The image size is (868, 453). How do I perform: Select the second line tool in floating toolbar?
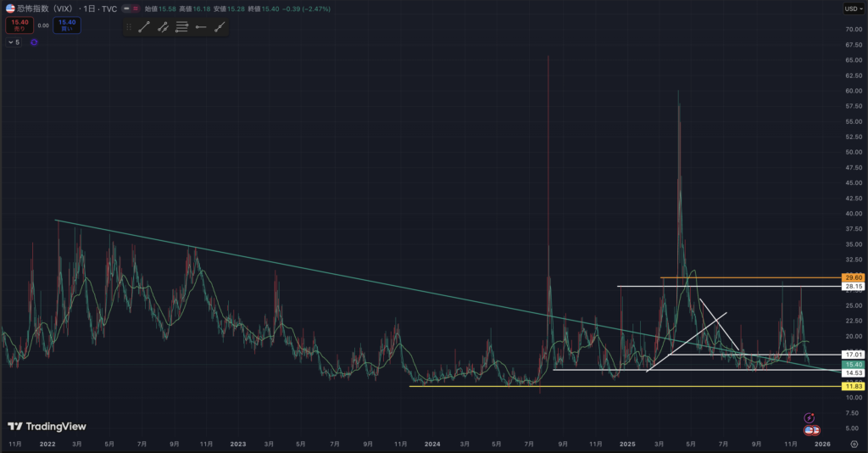(163, 27)
